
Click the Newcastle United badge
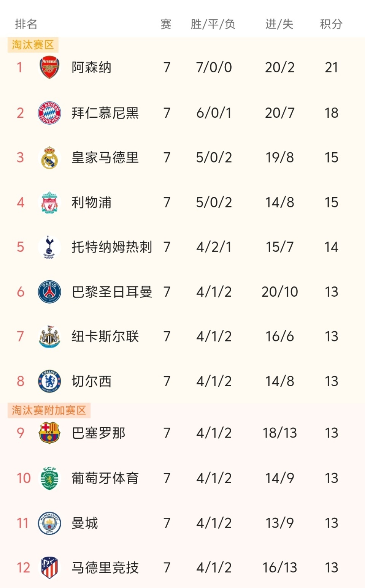tap(49, 337)
